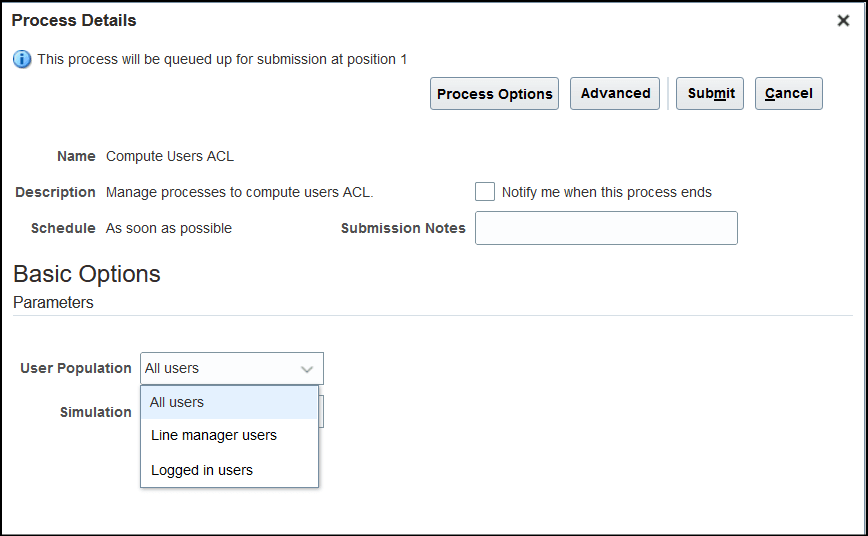Click the 'As soon as possible' schedule text
The image size is (868, 536).
coord(169,228)
